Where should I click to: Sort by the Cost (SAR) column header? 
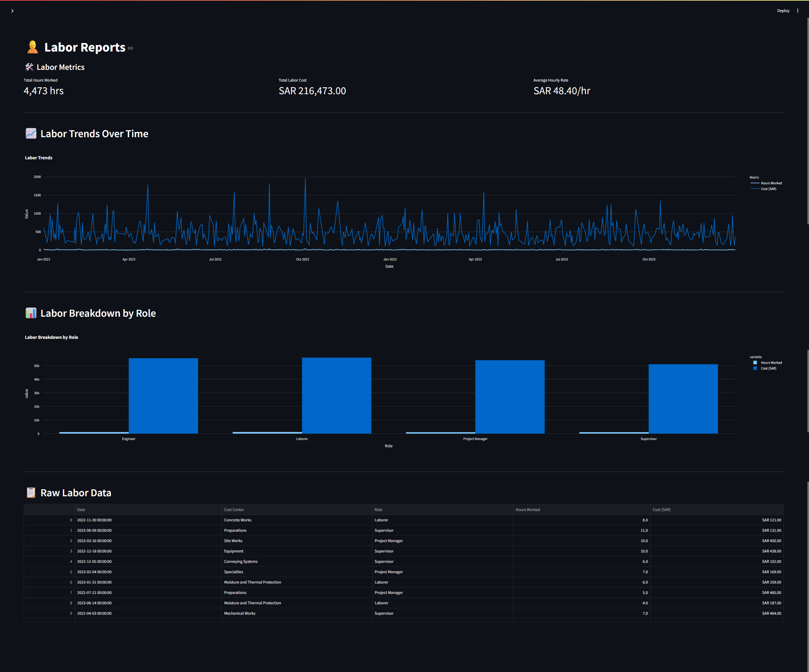[717, 510]
